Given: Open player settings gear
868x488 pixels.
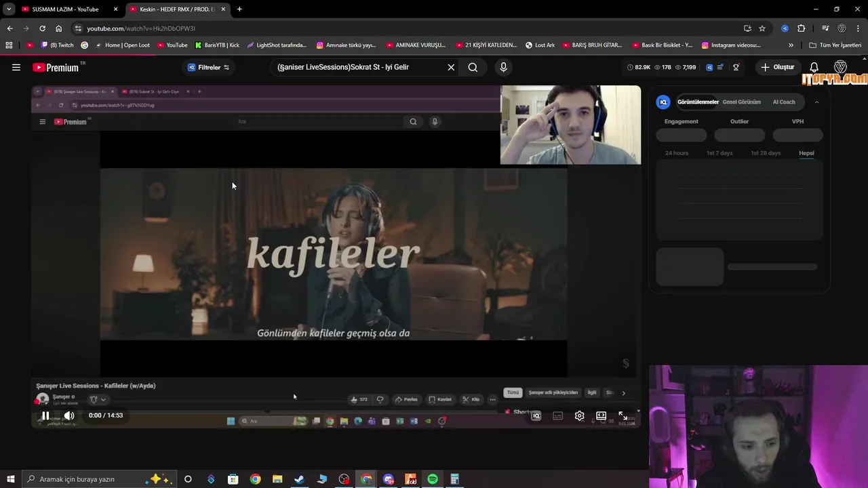Looking at the screenshot, I should point(579,415).
